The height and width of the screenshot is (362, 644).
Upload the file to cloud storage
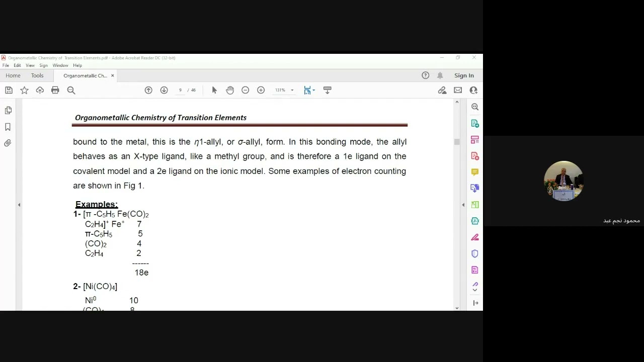point(40,90)
